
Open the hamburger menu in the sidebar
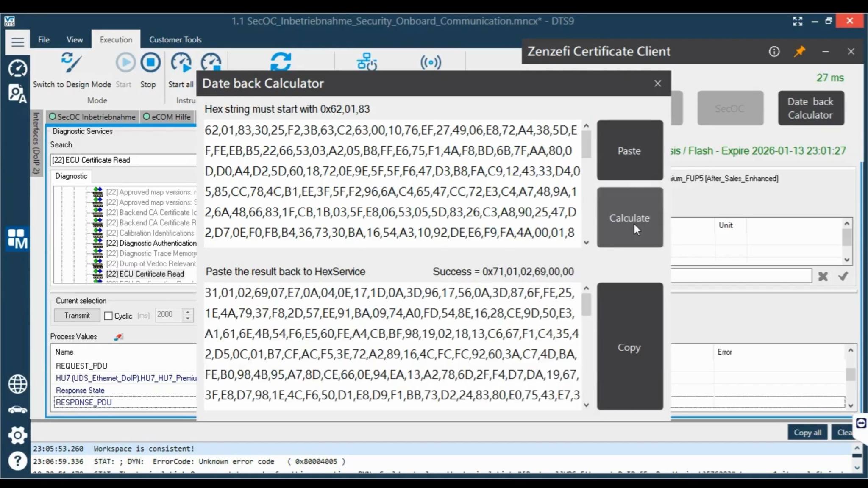click(17, 42)
